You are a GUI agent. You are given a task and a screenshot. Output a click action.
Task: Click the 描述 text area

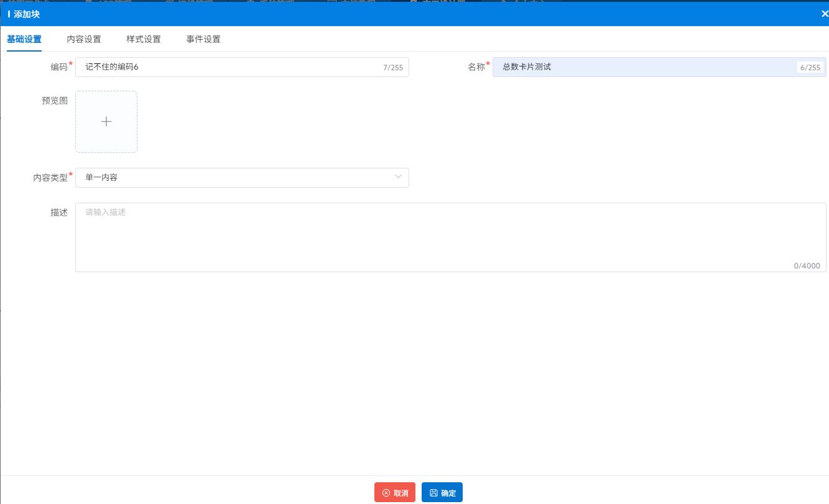pyautogui.click(x=451, y=237)
